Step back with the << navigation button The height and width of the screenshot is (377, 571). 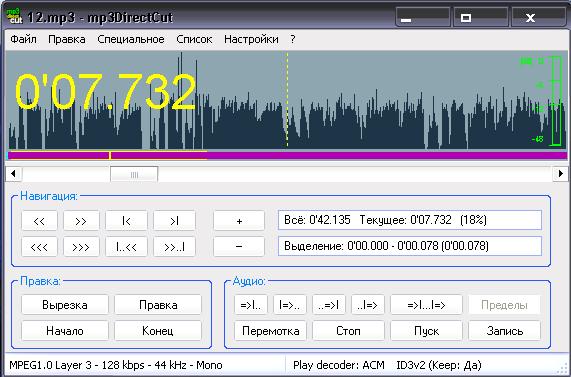[39, 221]
